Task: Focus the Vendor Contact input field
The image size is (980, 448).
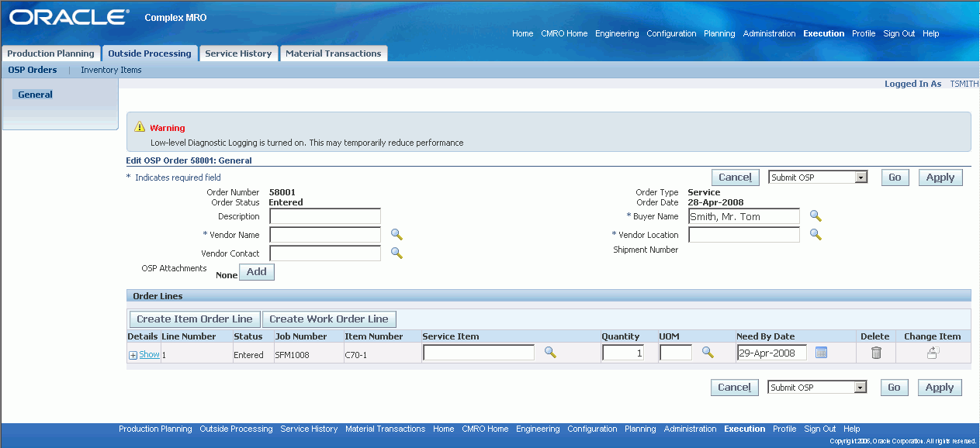Action: pyautogui.click(x=325, y=253)
